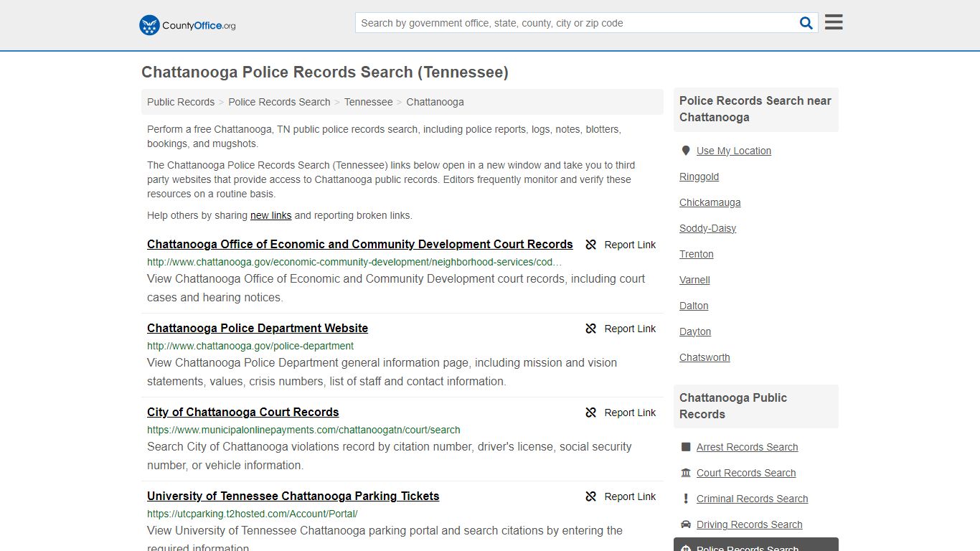Screen dimensions: 980x551
Task: Go to Public Records breadcrumb
Action: (x=181, y=102)
